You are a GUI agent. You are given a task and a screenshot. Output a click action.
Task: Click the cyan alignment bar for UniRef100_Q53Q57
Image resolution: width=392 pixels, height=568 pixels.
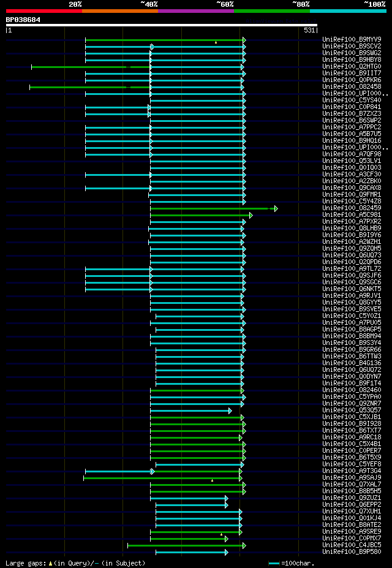click(x=190, y=411)
